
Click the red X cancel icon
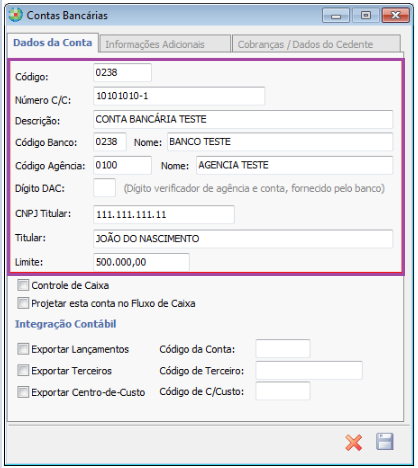[x=353, y=443]
